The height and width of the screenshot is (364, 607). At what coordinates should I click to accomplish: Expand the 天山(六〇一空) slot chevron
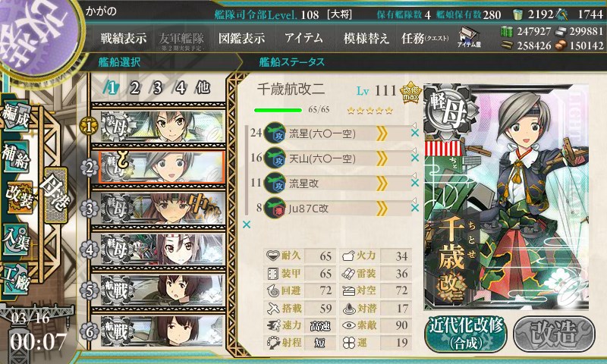pos(382,158)
